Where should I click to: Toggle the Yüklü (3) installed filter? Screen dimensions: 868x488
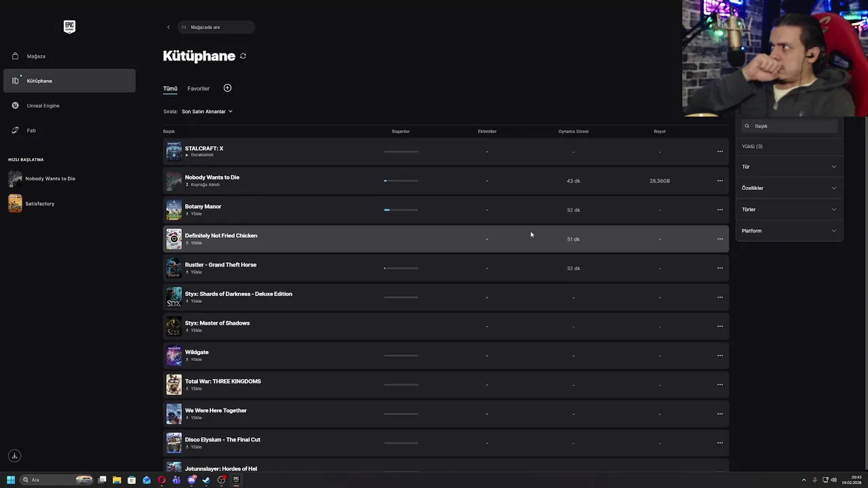click(x=752, y=146)
